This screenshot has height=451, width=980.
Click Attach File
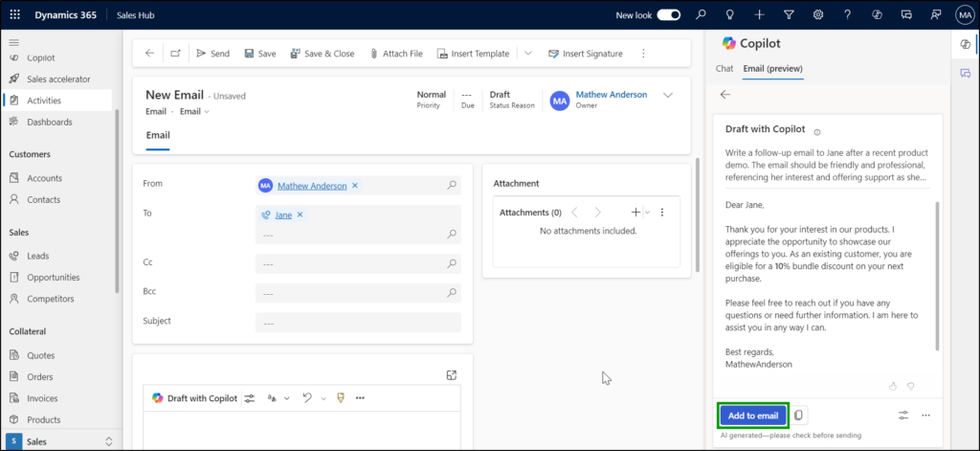(x=396, y=54)
